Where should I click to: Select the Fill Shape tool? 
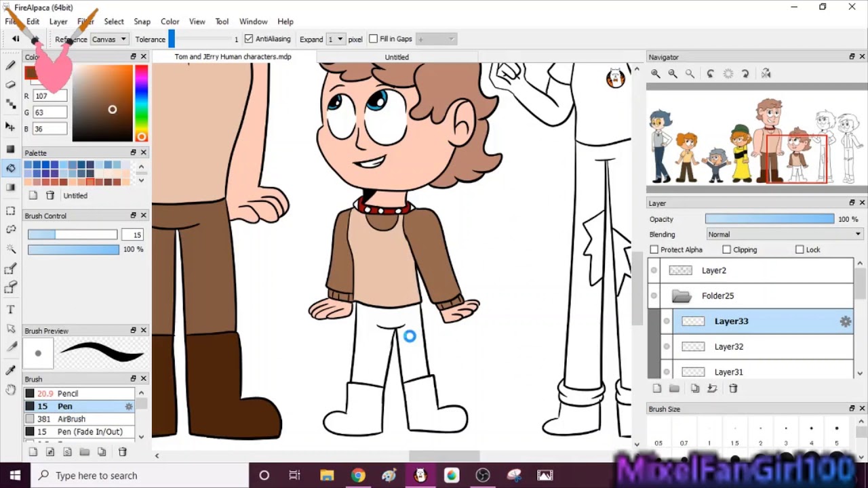pos(10,148)
